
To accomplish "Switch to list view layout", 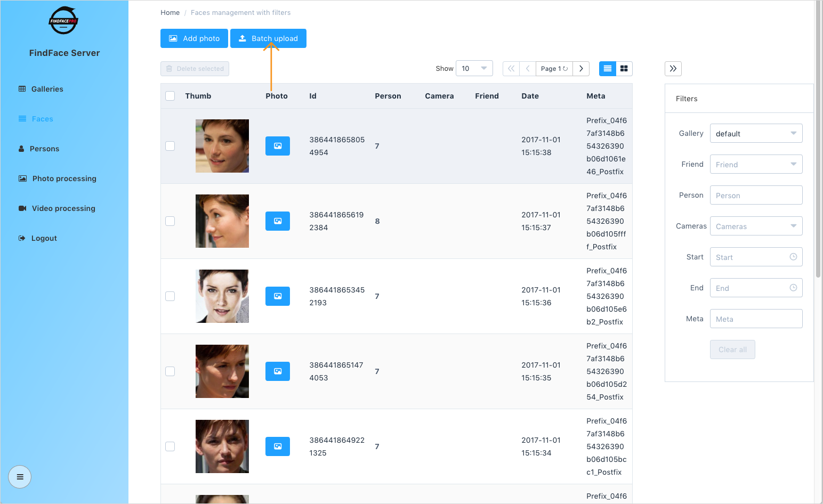I will pyautogui.click(x=608, y=69).
